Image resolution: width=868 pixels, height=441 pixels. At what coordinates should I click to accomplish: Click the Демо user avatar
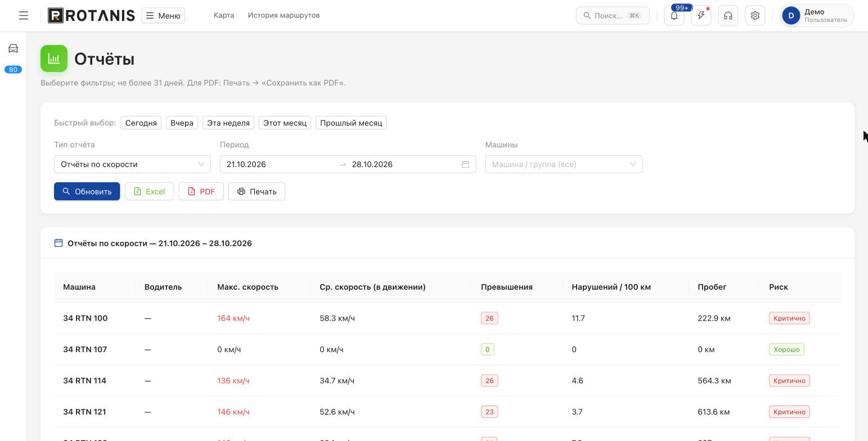click(791, 16)
